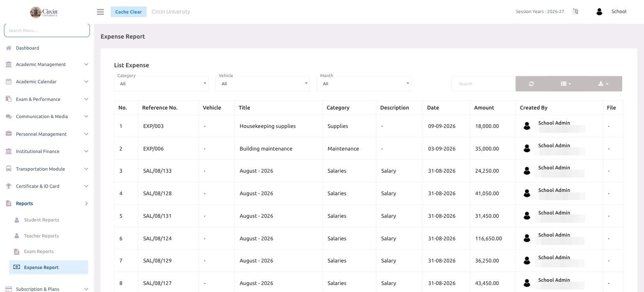Expand Academic Management chevron

point(86,64)
